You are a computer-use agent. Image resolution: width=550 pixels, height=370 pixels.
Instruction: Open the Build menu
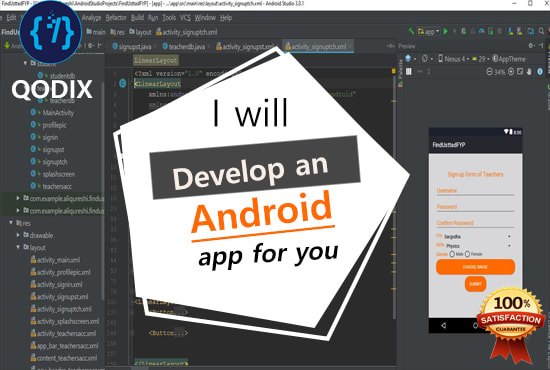coord(137,18)
